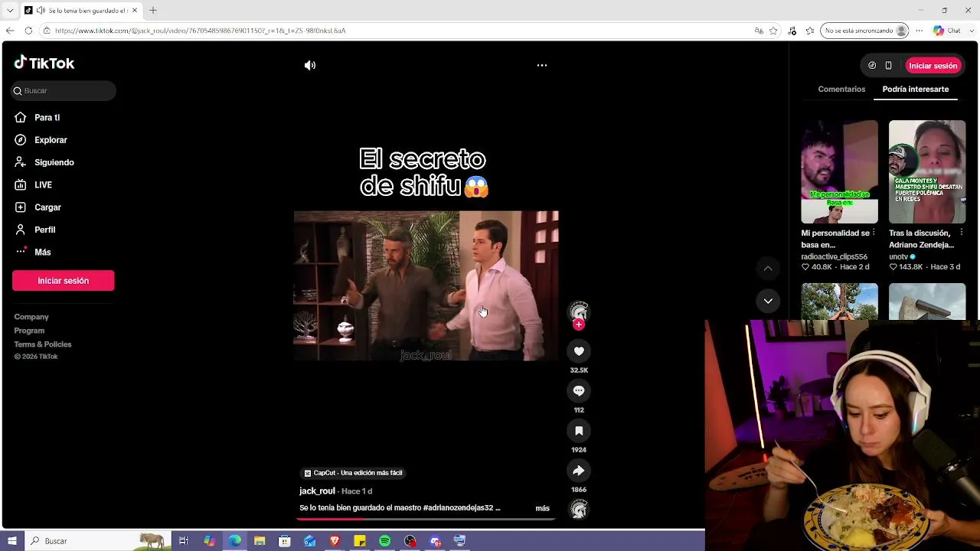Image resolution: width=980 pixels, height=551 pixels.
Task: Open the jack_roul username link
Action: click(x=317, y=491)
